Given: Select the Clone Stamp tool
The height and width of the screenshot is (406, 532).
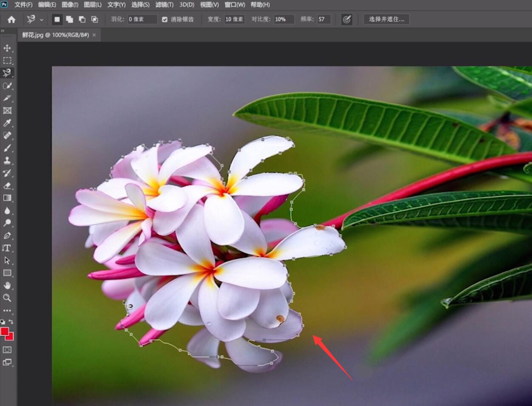Looking at the screenshot, I should [7, 161].
